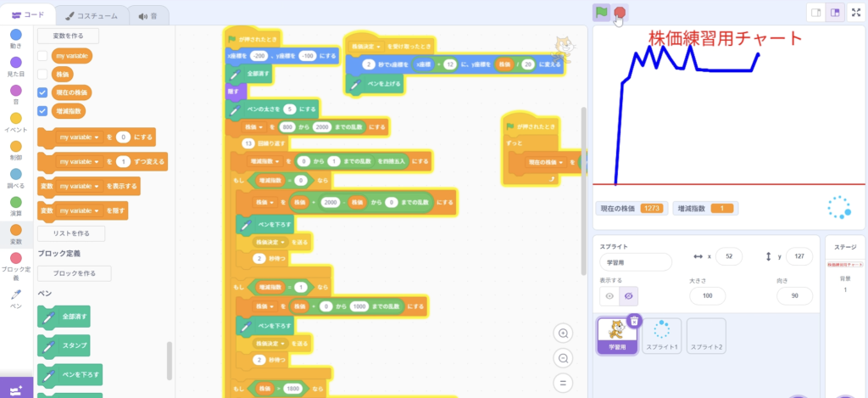The height and width of the screenshot is (398, 868).
Task: Click the green flag to run
Action: [x=601, y=12]
